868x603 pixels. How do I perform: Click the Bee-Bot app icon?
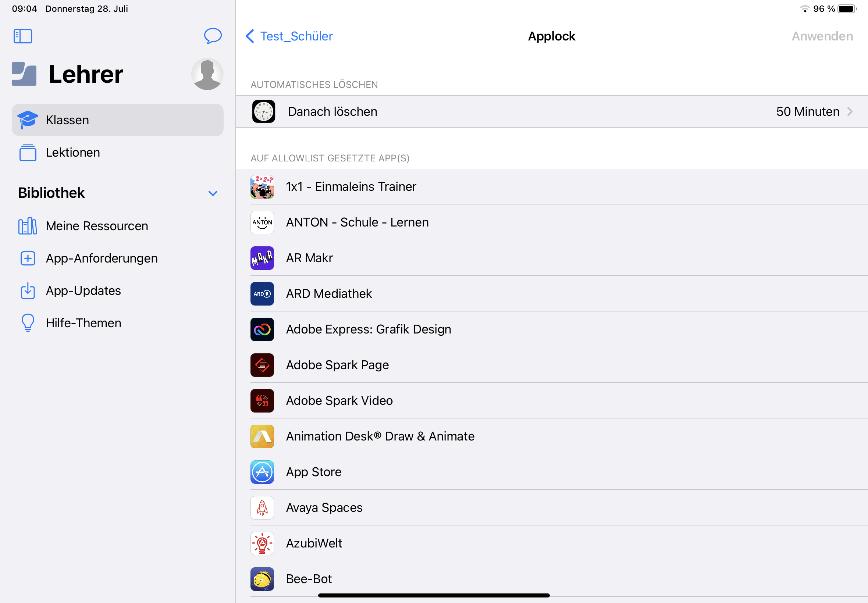262,579
